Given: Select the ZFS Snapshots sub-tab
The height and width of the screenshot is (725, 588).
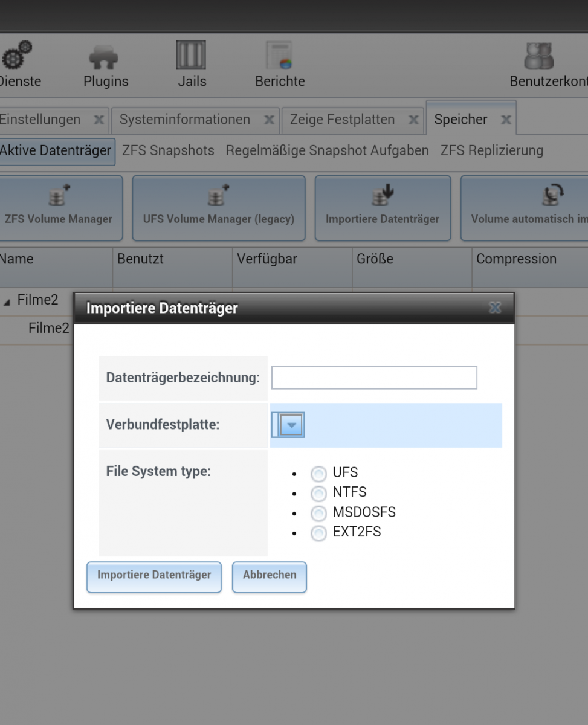Looking at the screenshot, I should (168, 151).
